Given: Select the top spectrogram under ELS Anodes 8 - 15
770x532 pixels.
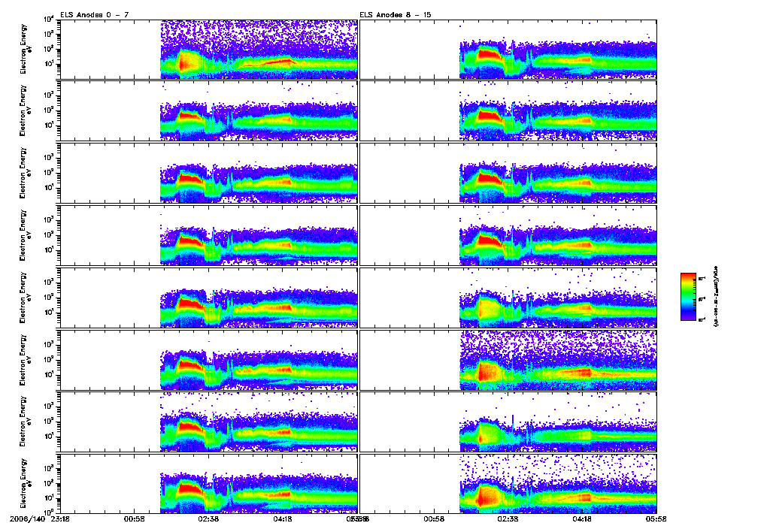Looking at the screenshot, I should pyautogui.click(x=508, y=49).
